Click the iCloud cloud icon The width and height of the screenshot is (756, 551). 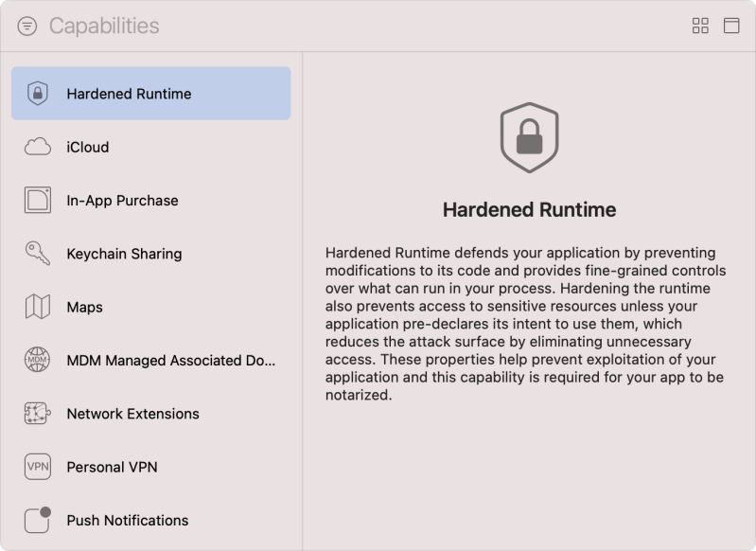(38, 147)
